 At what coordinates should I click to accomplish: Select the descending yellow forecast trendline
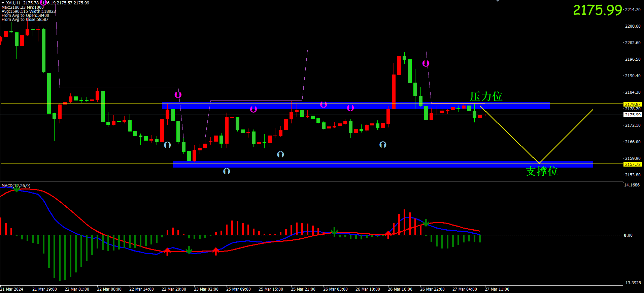(509, 135)
